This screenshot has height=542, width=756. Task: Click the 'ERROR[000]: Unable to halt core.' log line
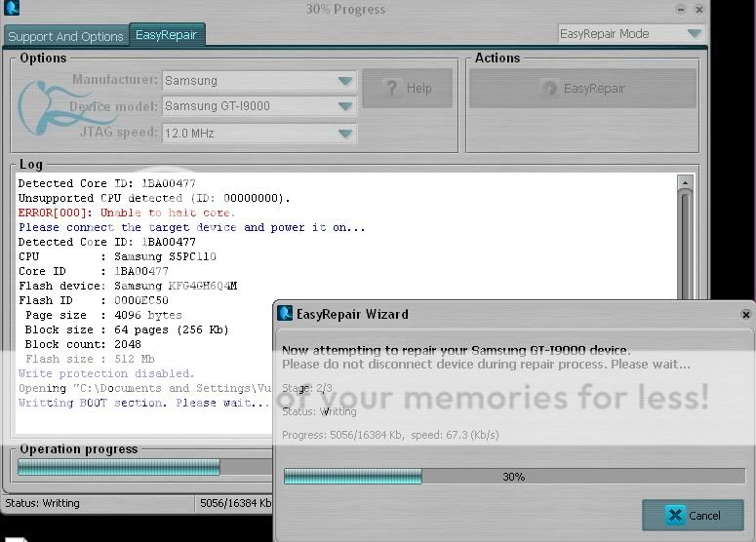(126, 213)
